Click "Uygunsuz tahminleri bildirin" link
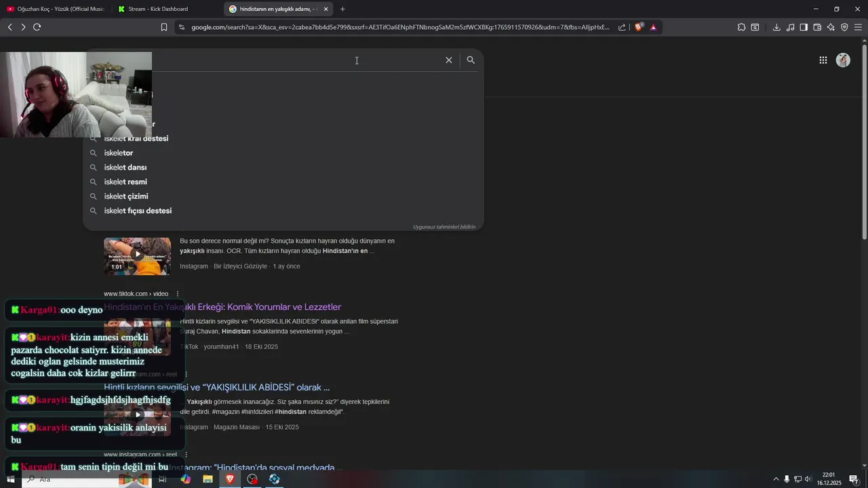This screenshot has width=868, height=488. pyautogui.click(x=444, y=227)
